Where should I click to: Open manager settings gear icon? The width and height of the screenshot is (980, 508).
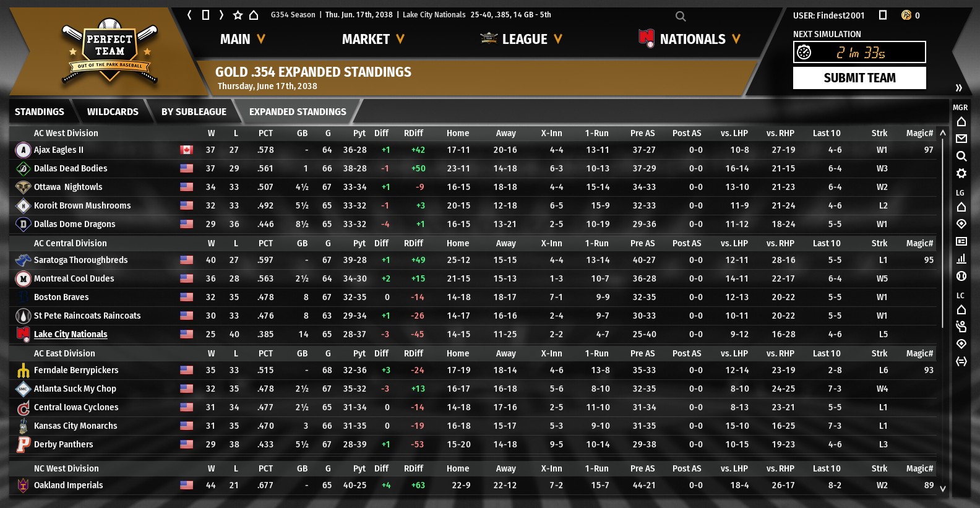click(961, 173)
